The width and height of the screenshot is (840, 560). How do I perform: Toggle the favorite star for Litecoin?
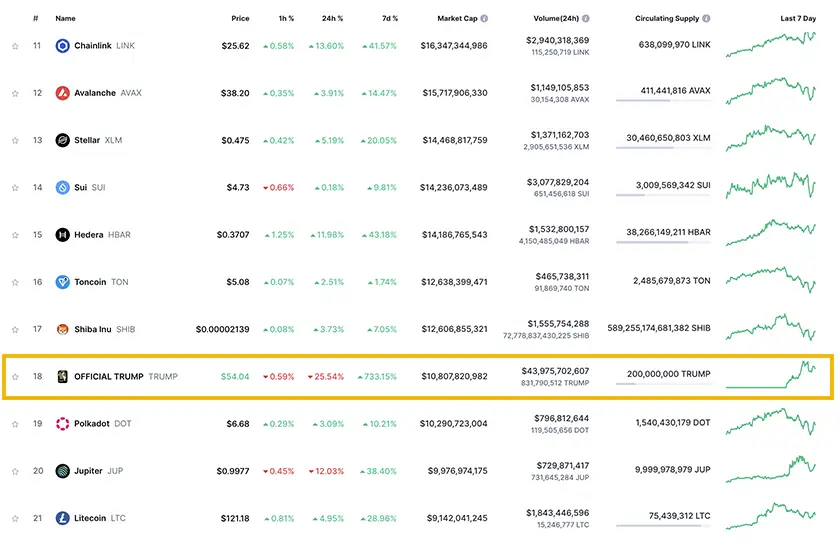coord(15,518)
